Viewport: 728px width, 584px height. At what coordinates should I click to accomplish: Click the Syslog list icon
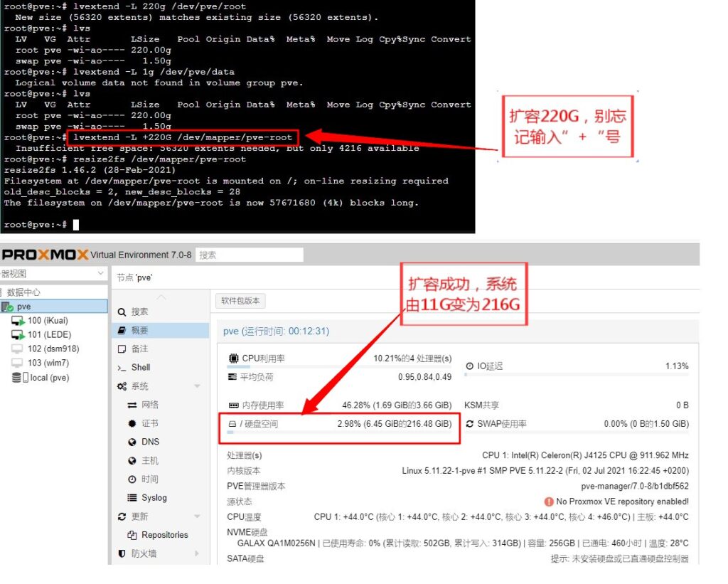[x=132, y=498]
